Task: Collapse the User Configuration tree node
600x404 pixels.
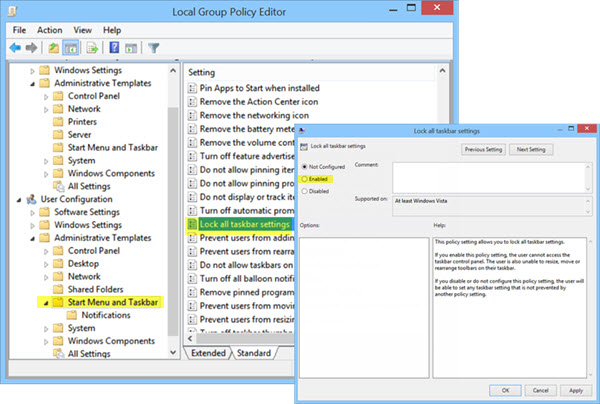Action: (x=19, y=200)
